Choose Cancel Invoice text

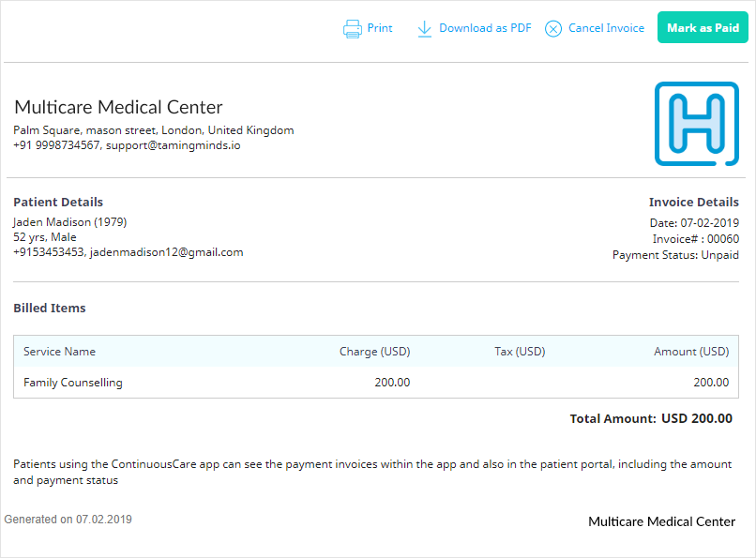coord(606,28)
